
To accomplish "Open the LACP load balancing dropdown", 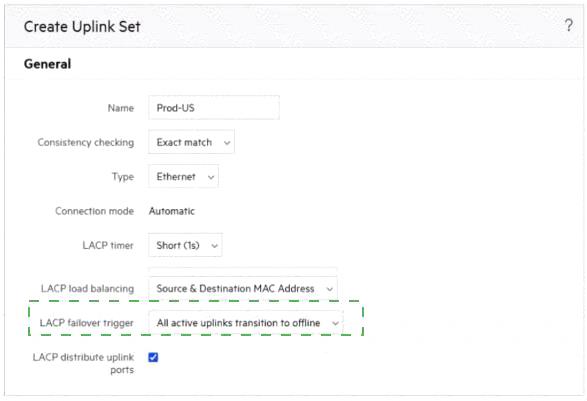I will (x=243, y=288).
